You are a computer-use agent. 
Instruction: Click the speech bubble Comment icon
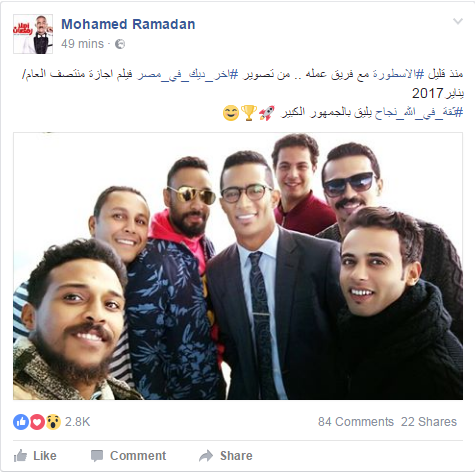pyautogui.click(x=97, y=456)
